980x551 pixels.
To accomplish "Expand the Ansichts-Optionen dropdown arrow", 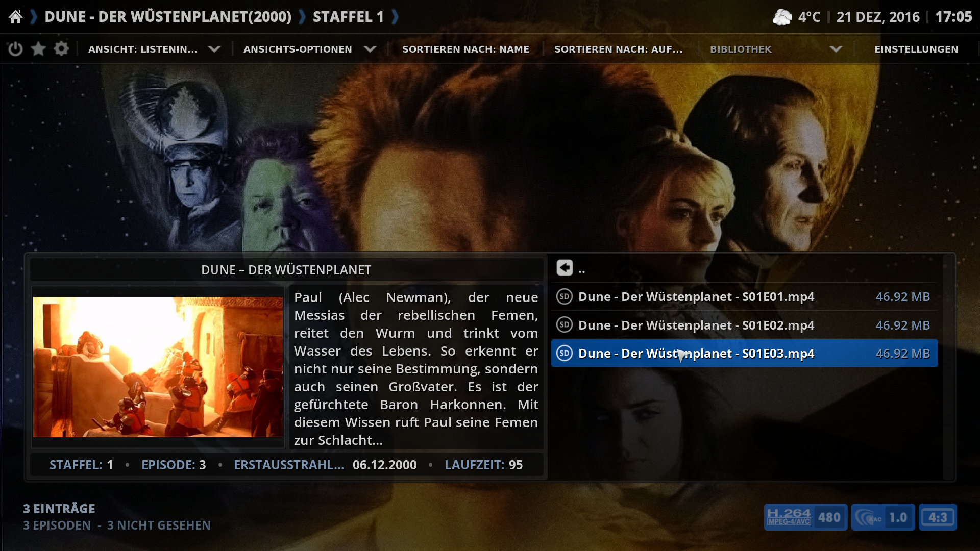I will [x=370, y=49].
